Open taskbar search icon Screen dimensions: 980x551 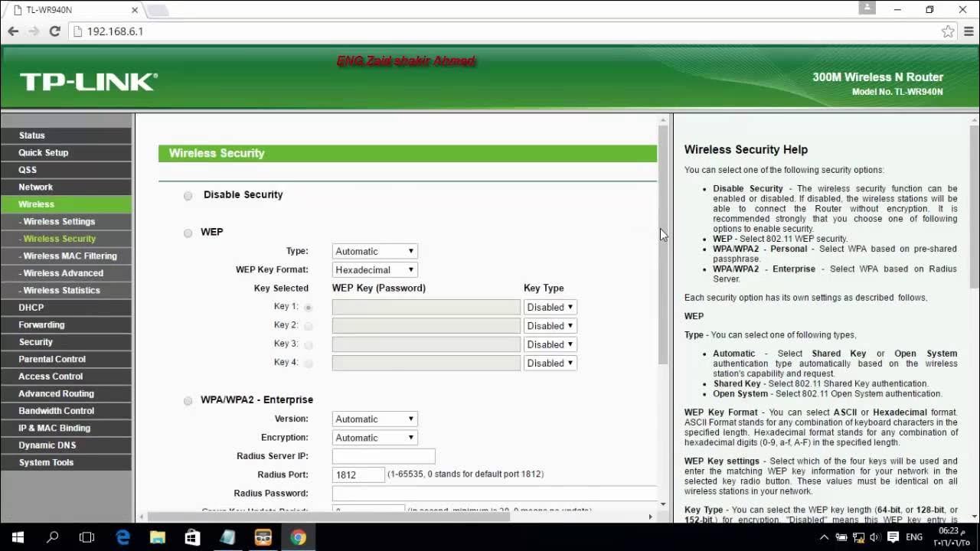pos(53,537)
